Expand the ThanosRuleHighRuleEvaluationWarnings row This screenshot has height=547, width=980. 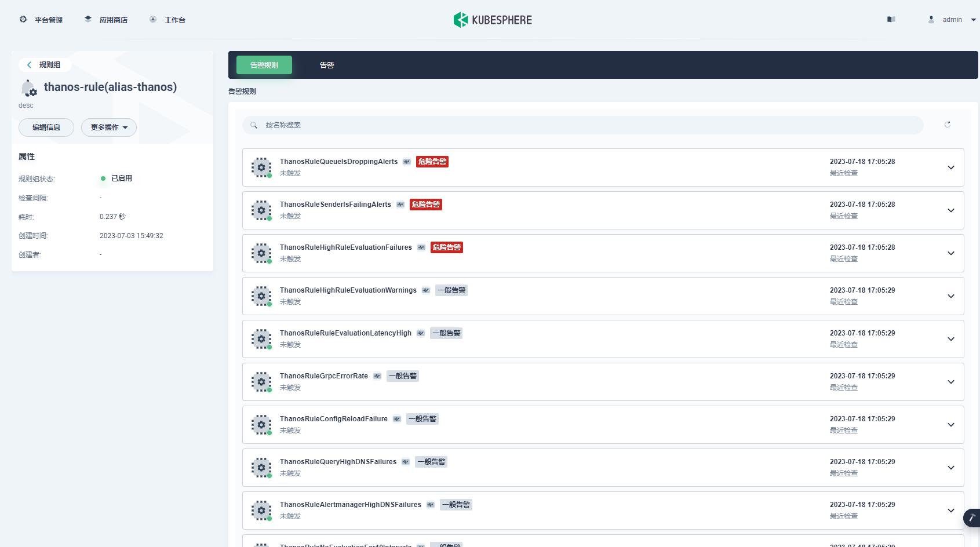[951, 296]
